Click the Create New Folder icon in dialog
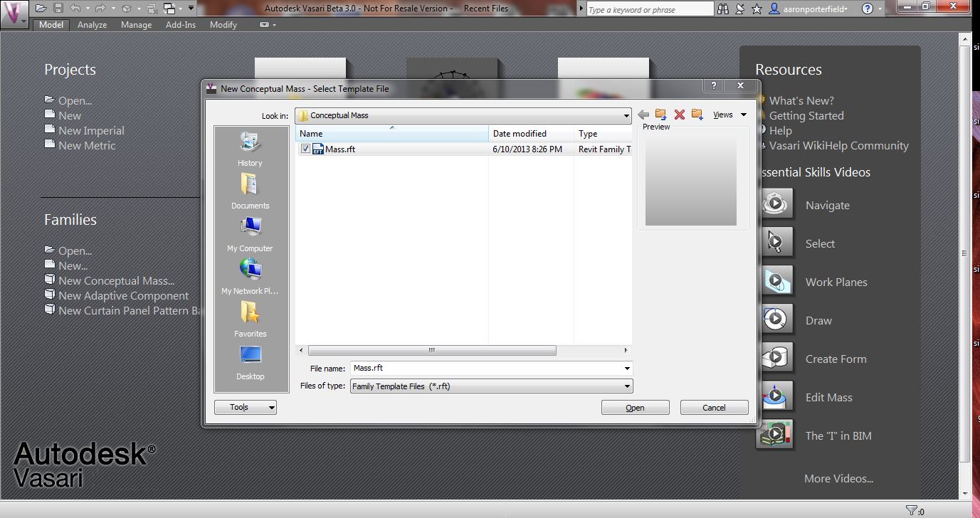This screenshot has width=980, height=518. 697,115
